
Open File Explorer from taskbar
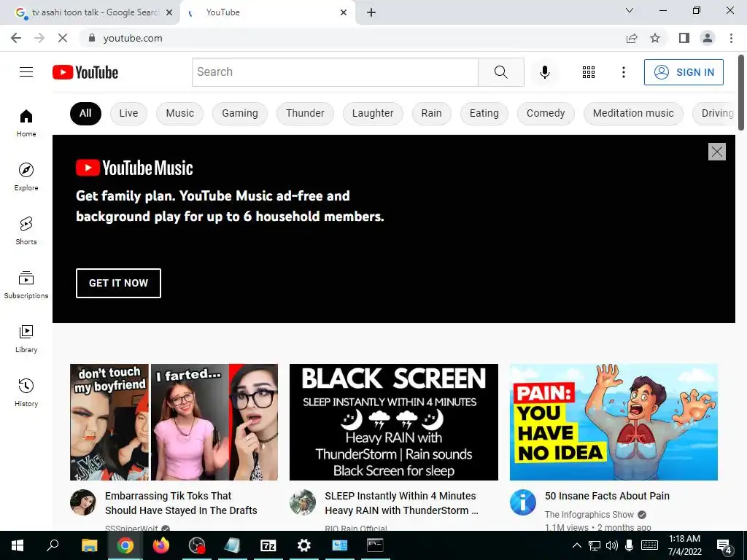click(89, 545)
